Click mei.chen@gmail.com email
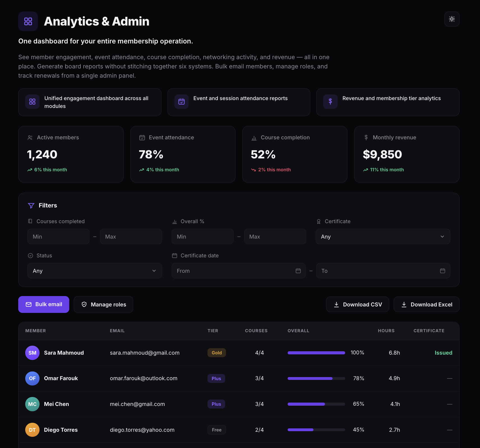 point(137,404)
